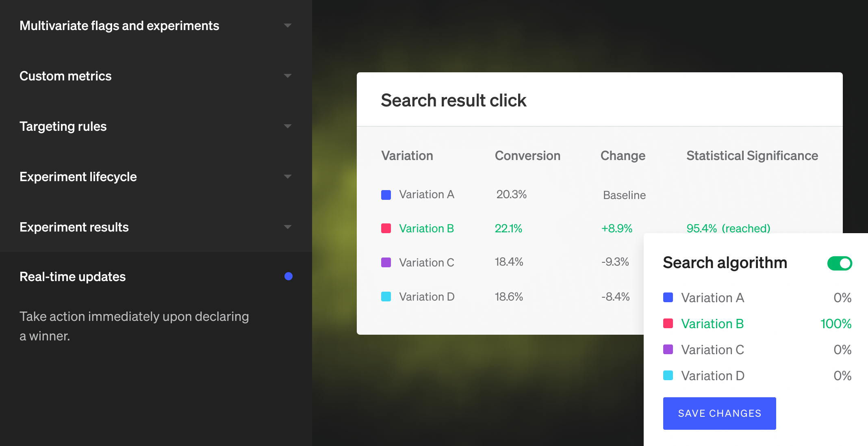
Task: Click the cyan Variation D square in Search algorithm panel
Action: 668,376
